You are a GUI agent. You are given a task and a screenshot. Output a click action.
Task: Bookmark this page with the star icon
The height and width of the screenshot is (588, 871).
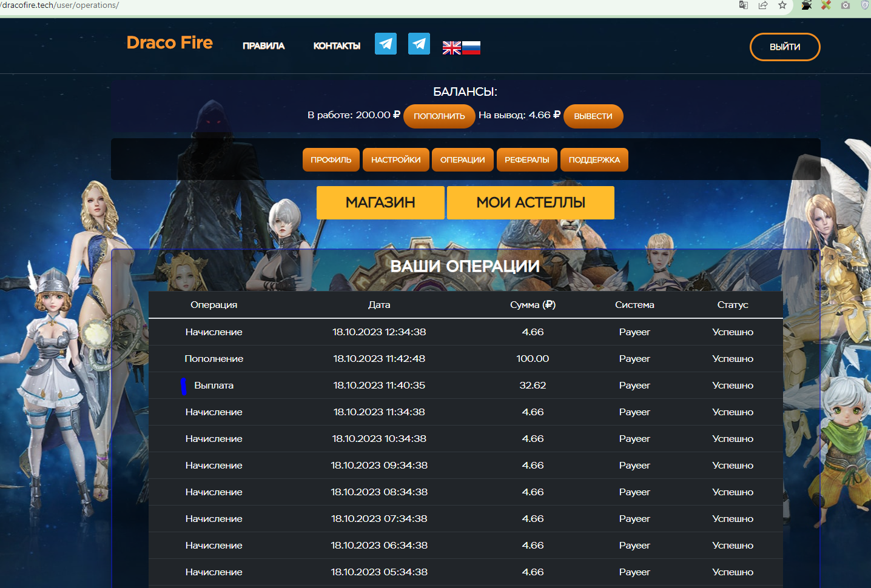tap(782, 5)
